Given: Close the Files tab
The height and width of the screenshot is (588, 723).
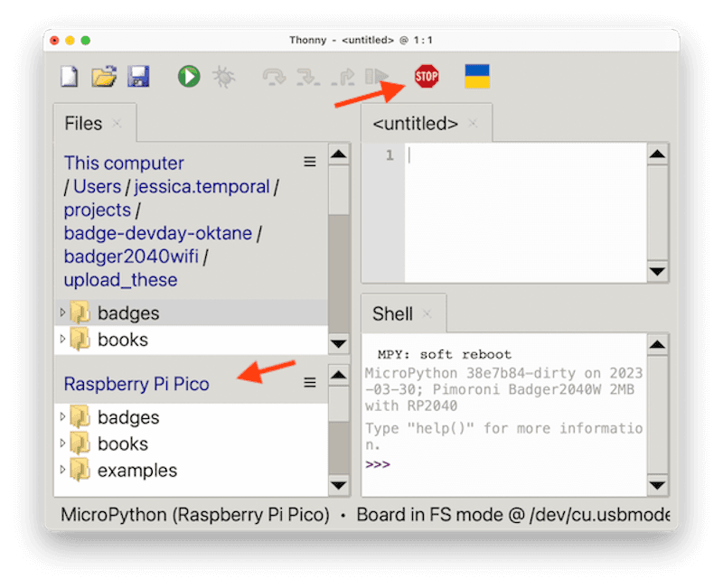Looking at the screenshot, I should click(x=117, y=124).
